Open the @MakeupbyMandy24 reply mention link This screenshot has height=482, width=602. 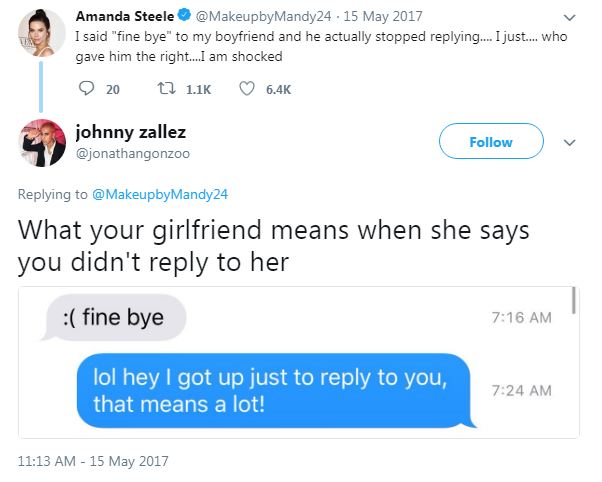(160, 194)
